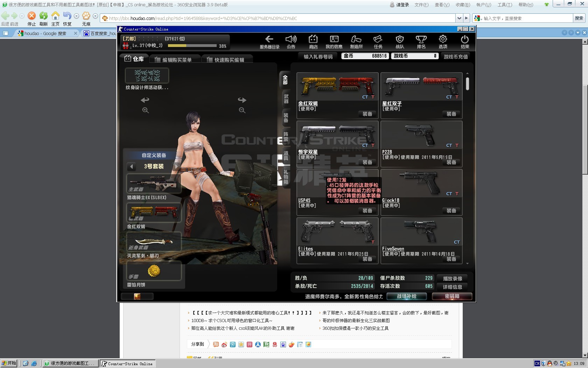
Task: Click the browser 主页 home icon
Action: coord(55,16)
